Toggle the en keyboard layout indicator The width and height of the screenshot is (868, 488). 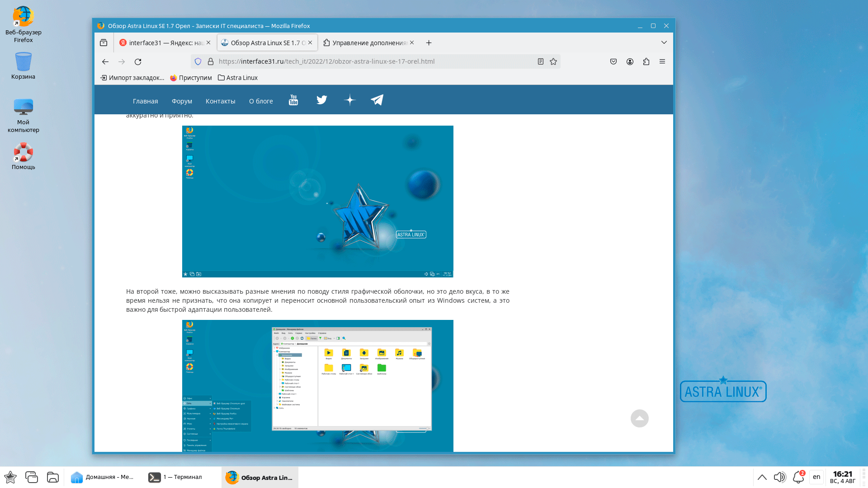click(x=816, y=477)
